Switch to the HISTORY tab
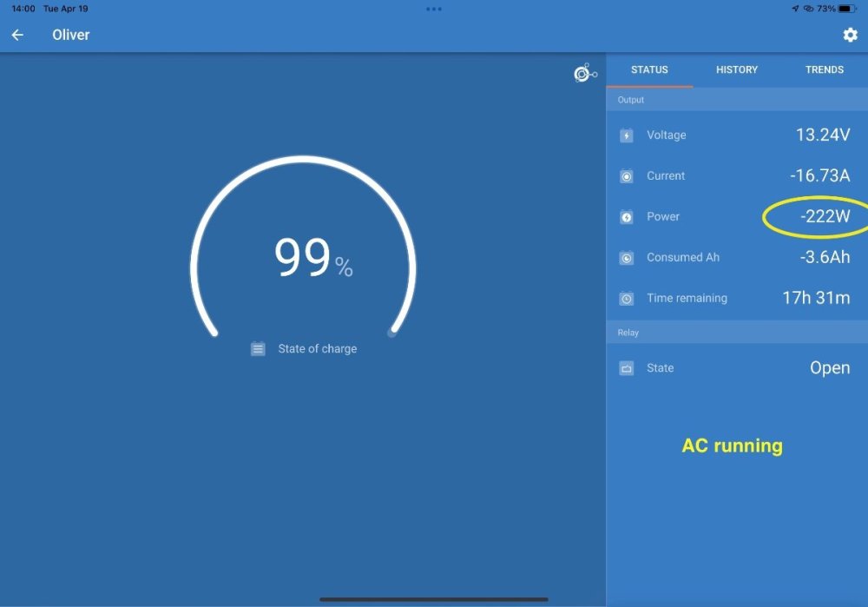The width and height of the screenshot is (868, 607). tap(737, 69)
